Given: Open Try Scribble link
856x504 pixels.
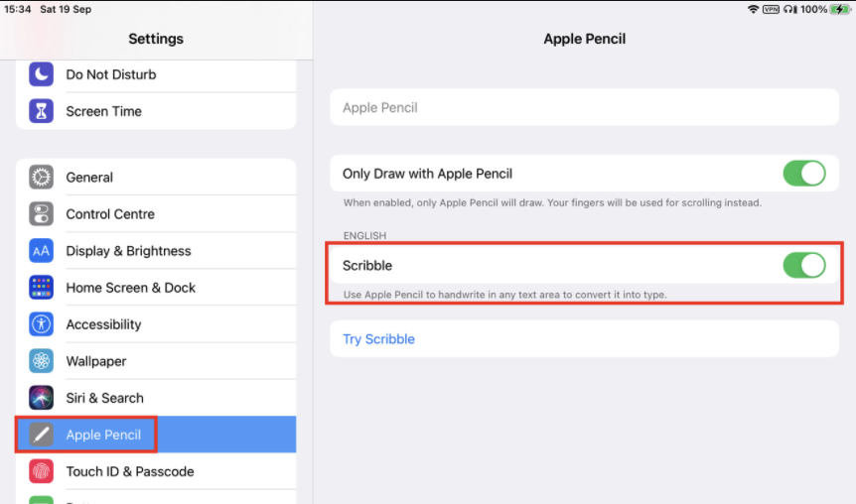Looking at the screenshot, I should click(378, 339).
